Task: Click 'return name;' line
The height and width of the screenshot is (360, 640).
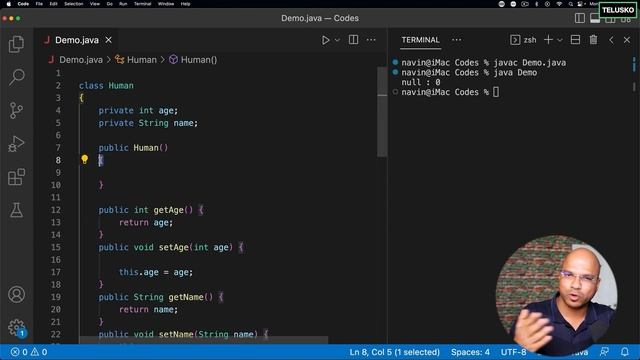Action: pos(148,309)
